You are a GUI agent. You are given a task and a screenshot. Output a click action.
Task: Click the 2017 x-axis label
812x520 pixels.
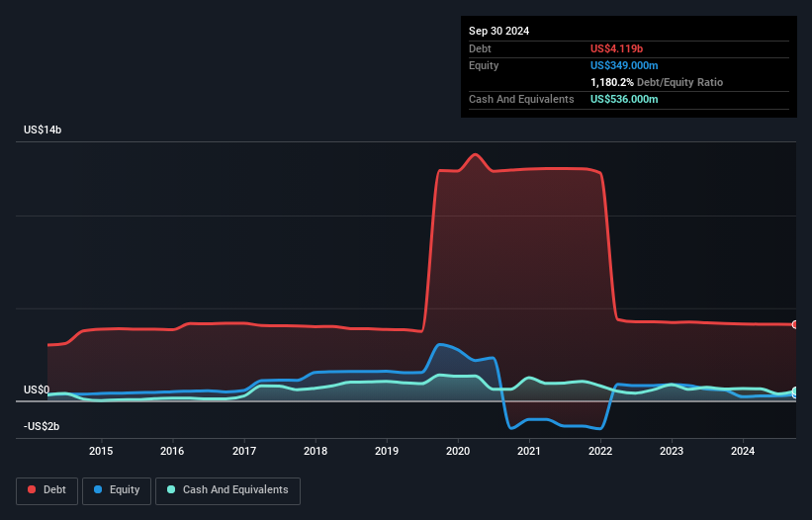pos(244,451)
